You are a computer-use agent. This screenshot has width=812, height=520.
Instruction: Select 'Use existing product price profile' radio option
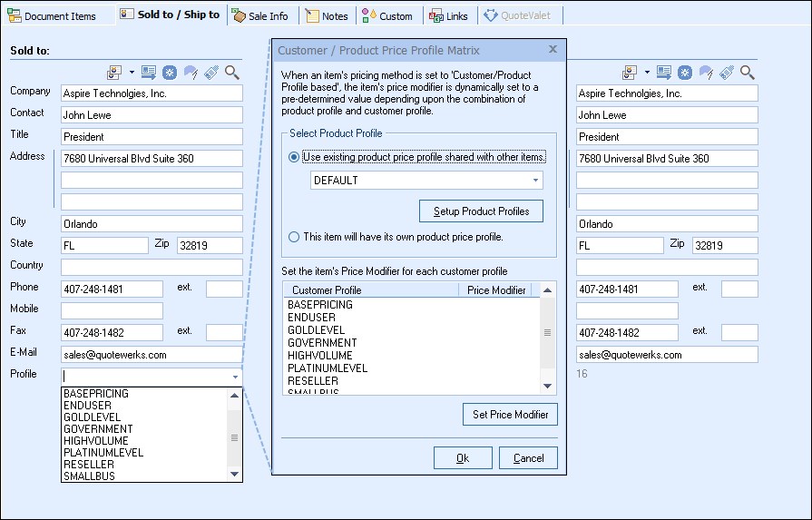[294, 157]
